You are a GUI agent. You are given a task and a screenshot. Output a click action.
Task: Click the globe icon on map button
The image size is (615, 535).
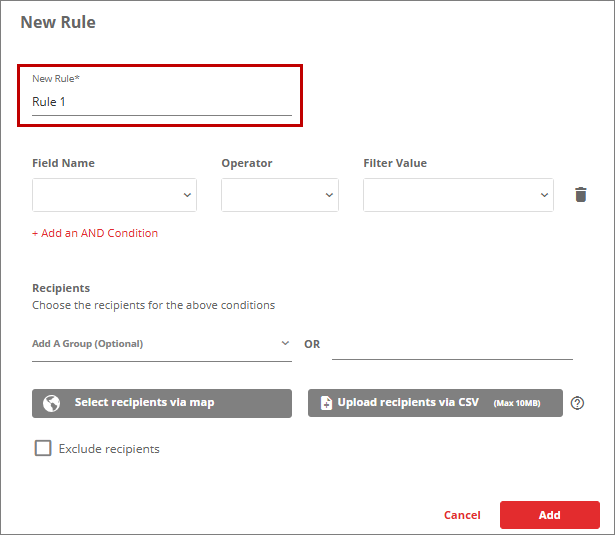click(x=51, y=403)
